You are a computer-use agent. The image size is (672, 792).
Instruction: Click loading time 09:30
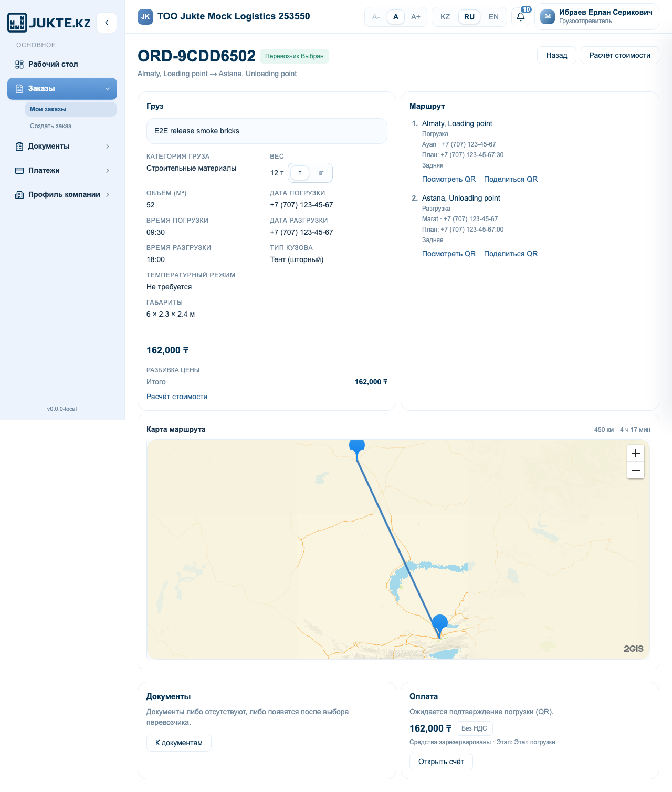155,232
